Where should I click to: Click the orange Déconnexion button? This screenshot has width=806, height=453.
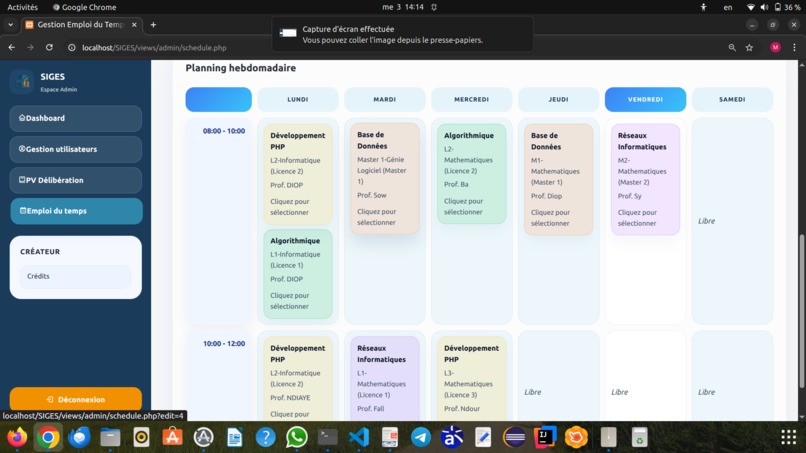[76, 399]
